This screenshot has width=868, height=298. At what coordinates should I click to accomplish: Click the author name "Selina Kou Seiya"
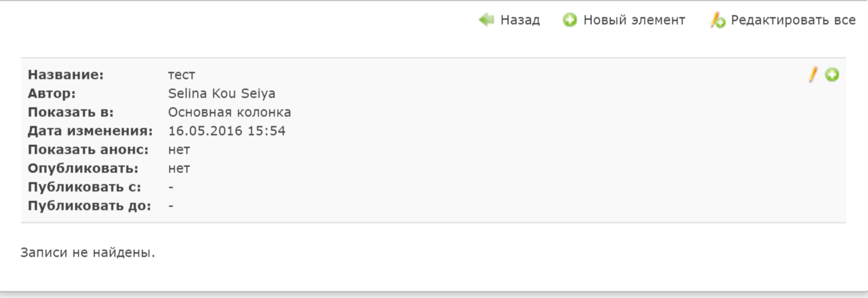(x=221, y=94)
